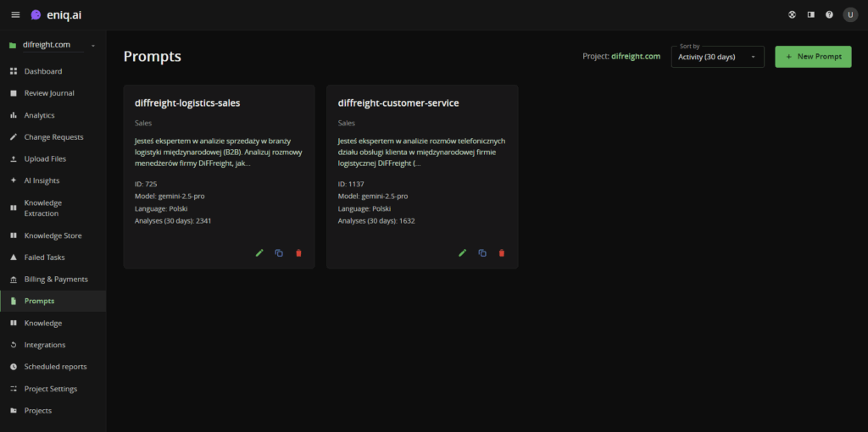The image size is (868, 432).
Task: Duplicate the diffreight-customer-service prompt via copy icon
Action: [x=482, y=252]
